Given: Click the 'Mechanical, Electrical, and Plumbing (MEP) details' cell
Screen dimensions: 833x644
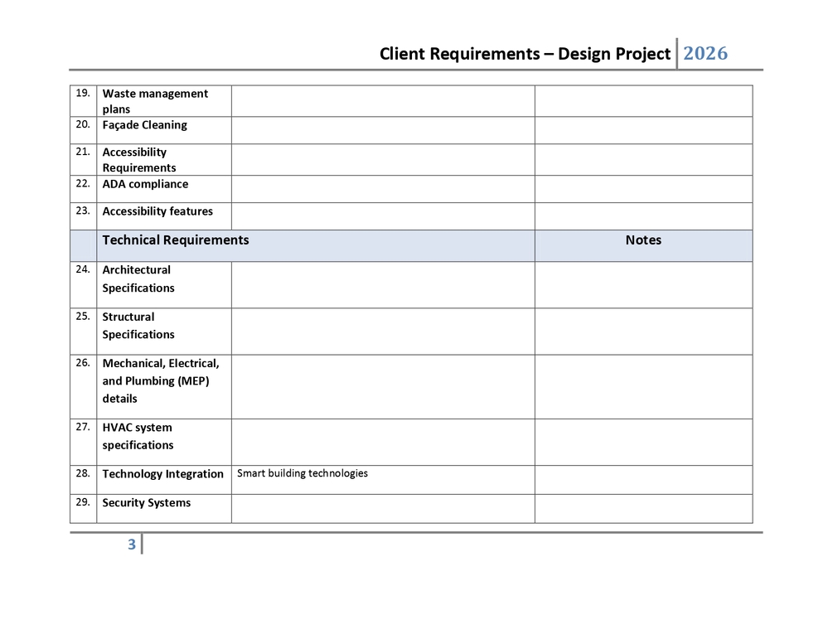Looking at the screenshot, I should point(164,387).
